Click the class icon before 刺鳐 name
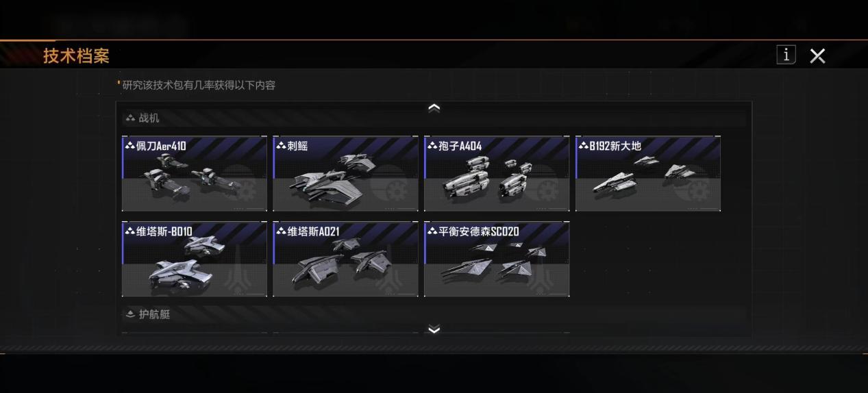868x393 pixels. [x=281, y=146]
